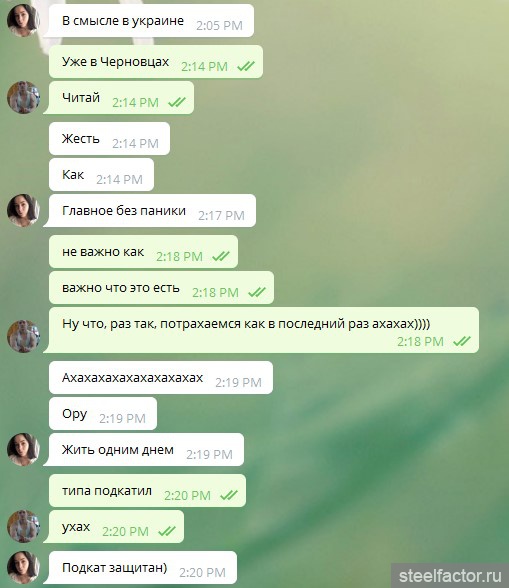
Task: Click the 2:05 PM timestamp on first message
Action: (219, 26)
